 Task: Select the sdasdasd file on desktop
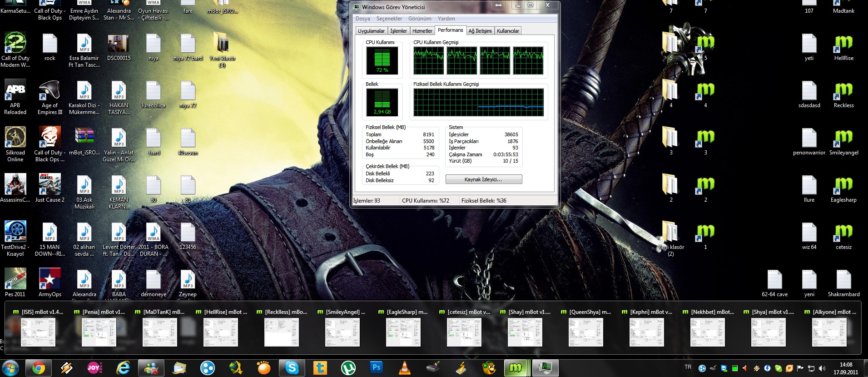pyautogui.click(x=809, y=94)
